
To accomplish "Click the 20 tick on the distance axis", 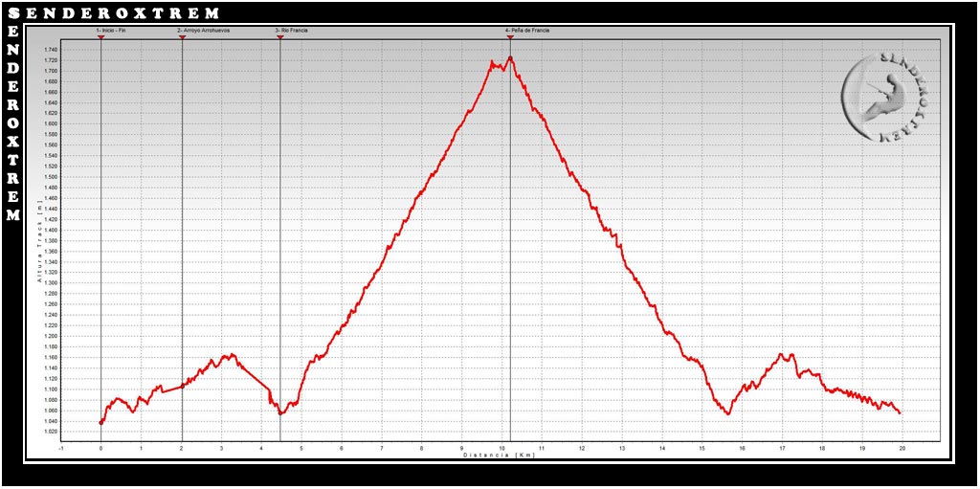I will (x=902, y=449).
